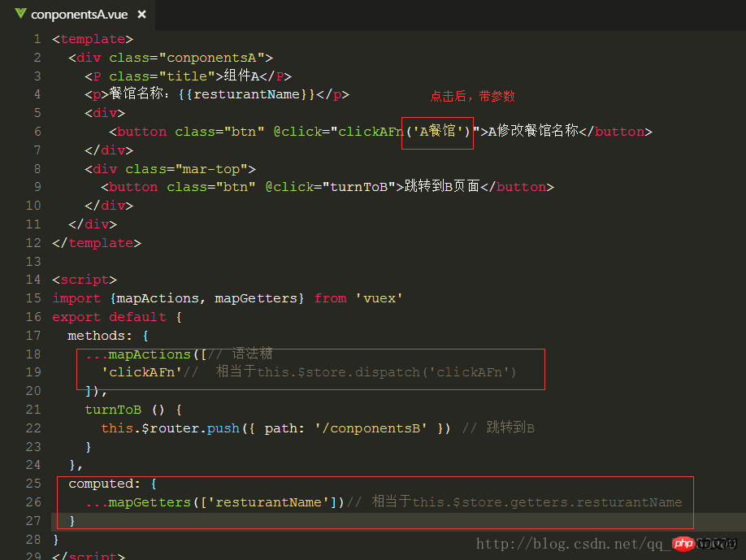The height and width of the screenshot is (560, 746).
Task: Click the closing brace on highlighted line 27
Action: pos(72,521)
